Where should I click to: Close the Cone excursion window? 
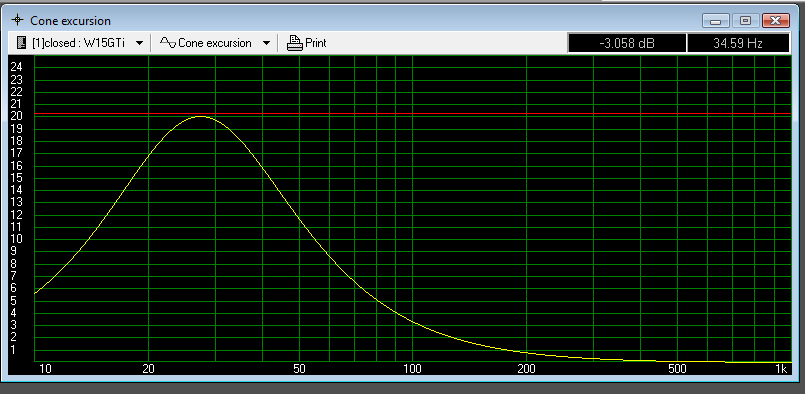pyautogui.click(x=776, y=21)
